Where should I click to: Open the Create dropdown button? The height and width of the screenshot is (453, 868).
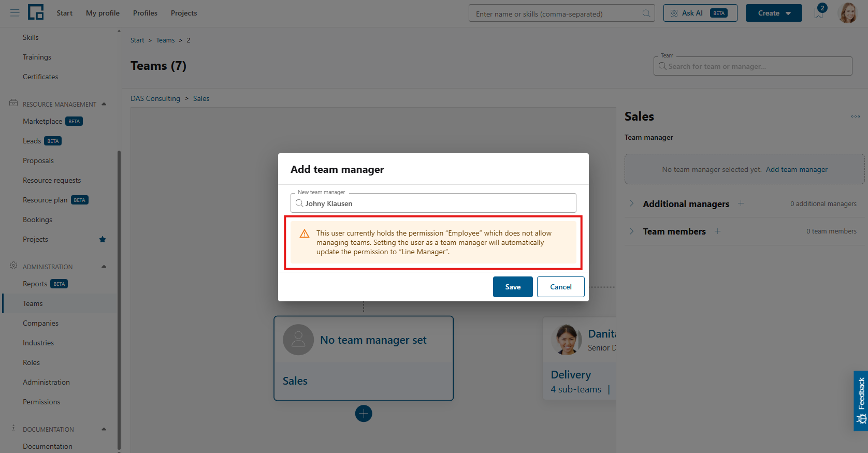pos(774,13)
